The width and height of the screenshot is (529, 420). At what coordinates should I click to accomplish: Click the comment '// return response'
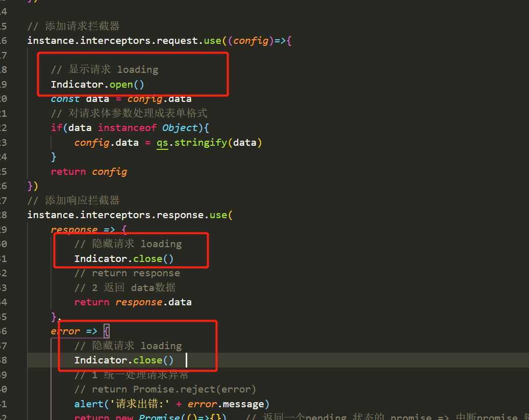127,273
